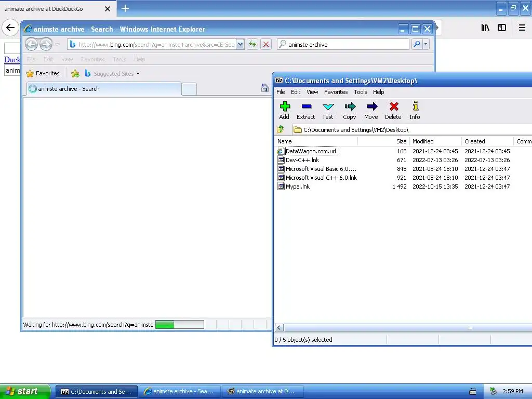Open a new tab with plus button
The image size is (532, 399).
pos(125,8)
